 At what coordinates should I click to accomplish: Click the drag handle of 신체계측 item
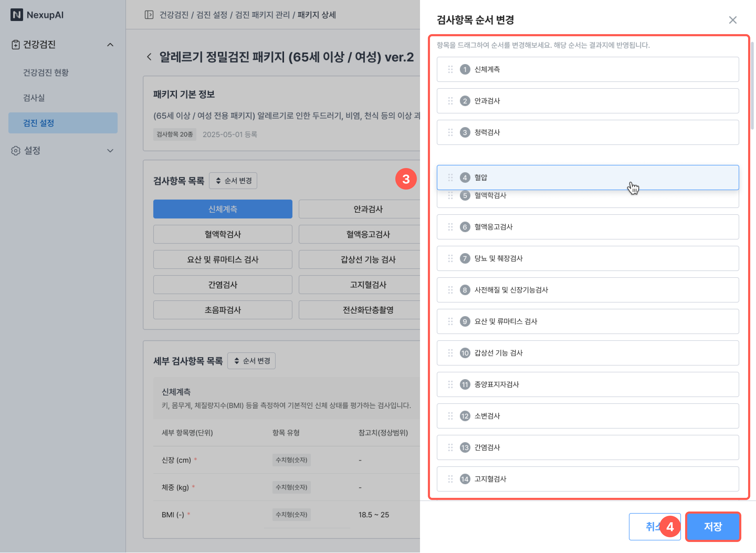(x=450, y=69)
